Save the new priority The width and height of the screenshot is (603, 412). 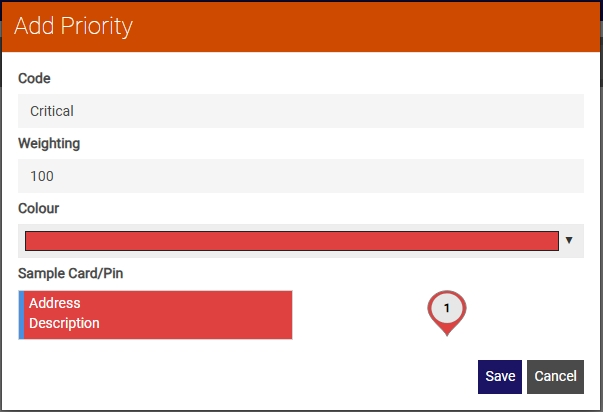point(500,377)
